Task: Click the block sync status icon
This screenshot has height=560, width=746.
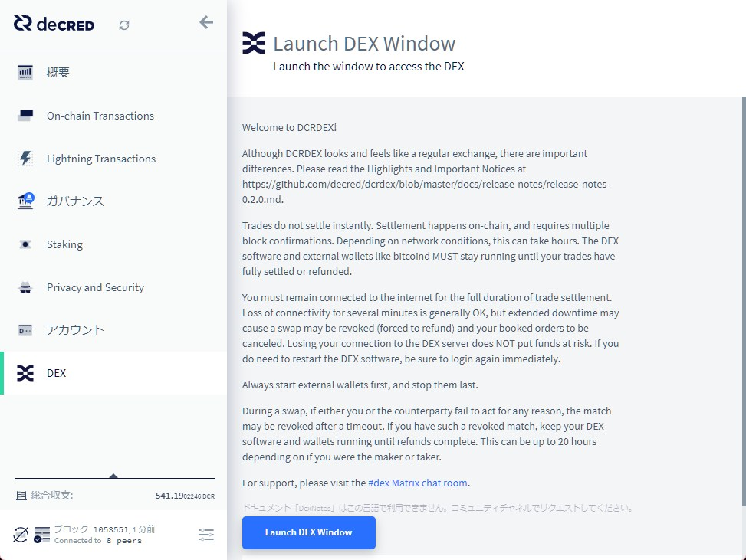Action: point(41,534)
